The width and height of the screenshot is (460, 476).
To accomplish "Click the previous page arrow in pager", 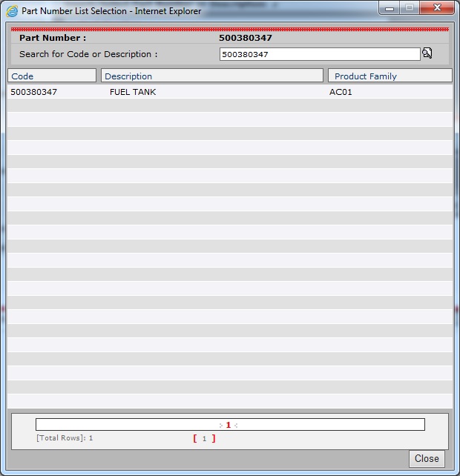I will pos(221,426).
